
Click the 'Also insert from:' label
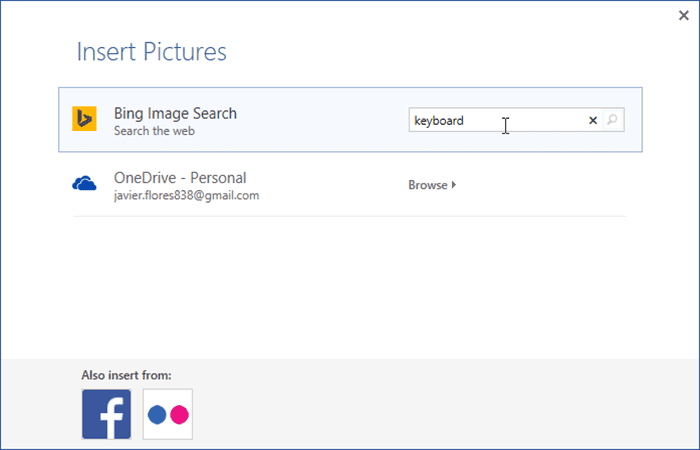click(126, 375)
